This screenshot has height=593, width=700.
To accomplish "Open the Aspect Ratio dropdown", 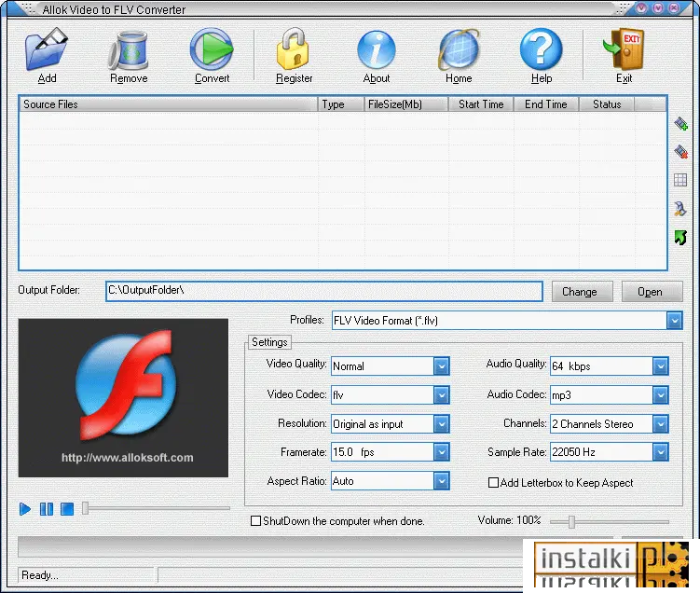I will point(441,481).
